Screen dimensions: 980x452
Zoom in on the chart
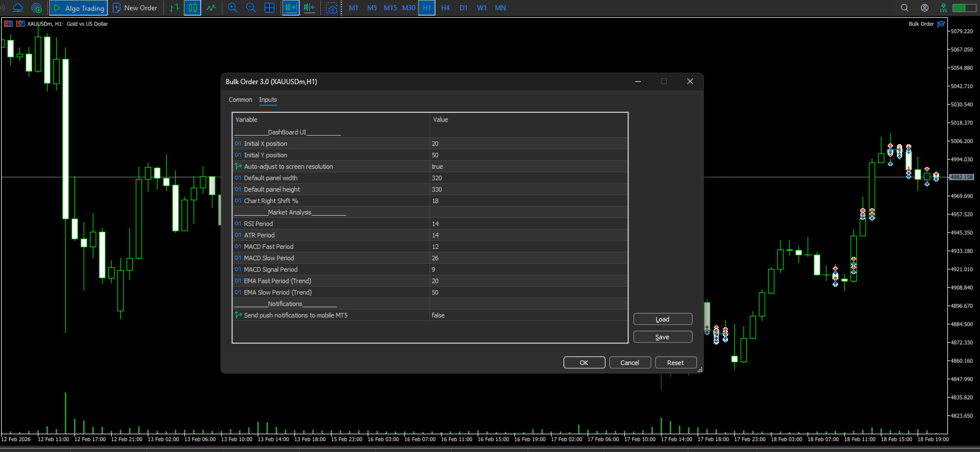[233, 8]
